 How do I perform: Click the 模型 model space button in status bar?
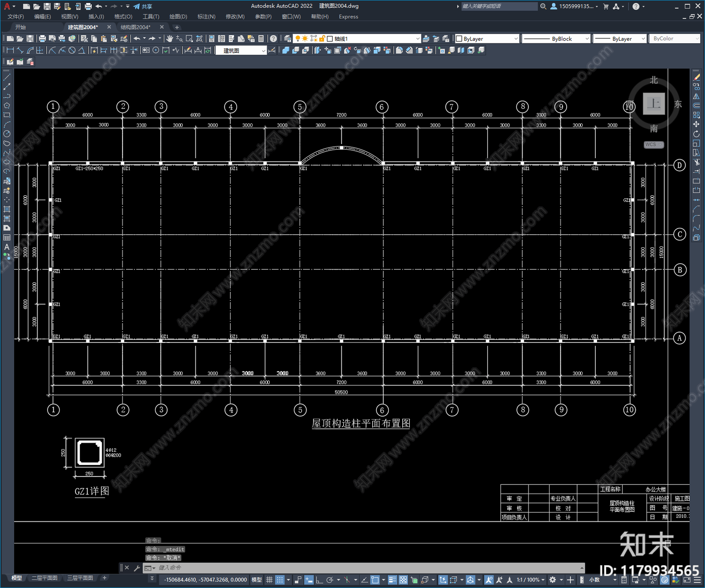(x=256, y=580)
